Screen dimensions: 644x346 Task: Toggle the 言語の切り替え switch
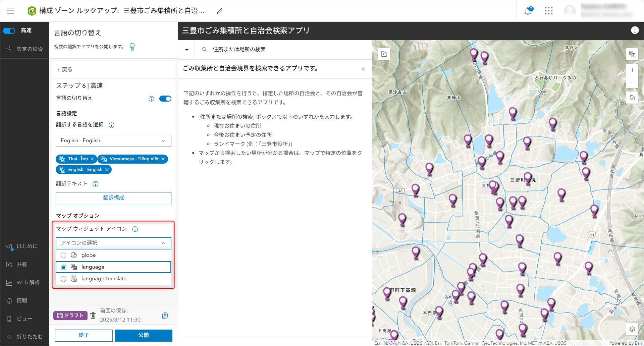pos(165,99)
